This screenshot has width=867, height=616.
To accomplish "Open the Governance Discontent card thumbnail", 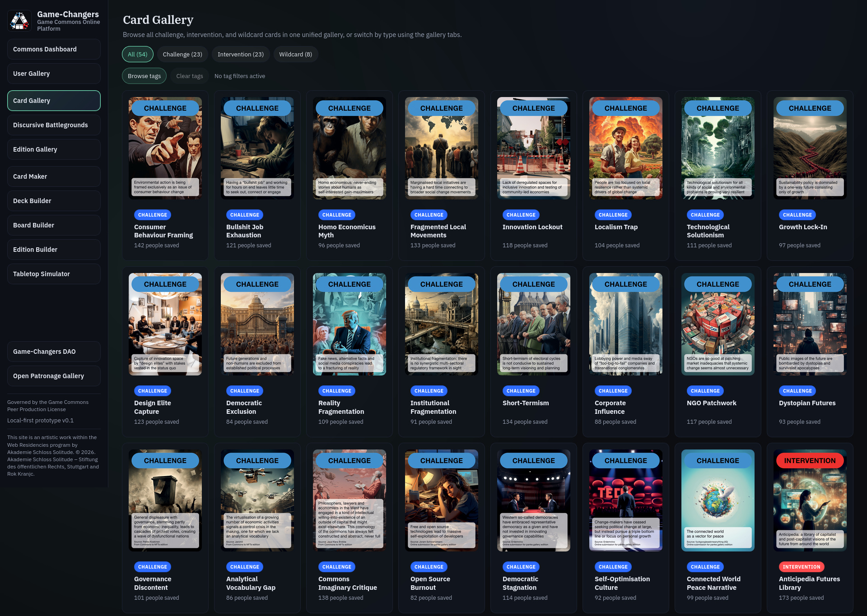I will pos(165,500).
